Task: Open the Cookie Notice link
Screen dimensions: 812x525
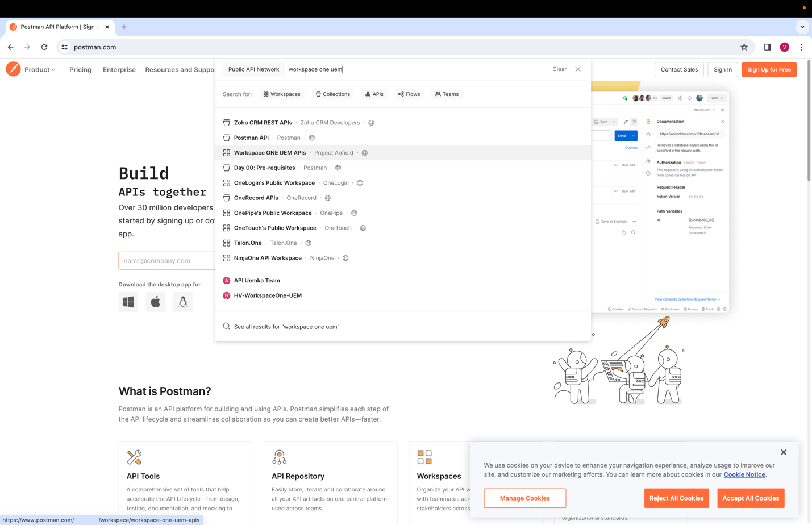Action: [x=744, y=474]
